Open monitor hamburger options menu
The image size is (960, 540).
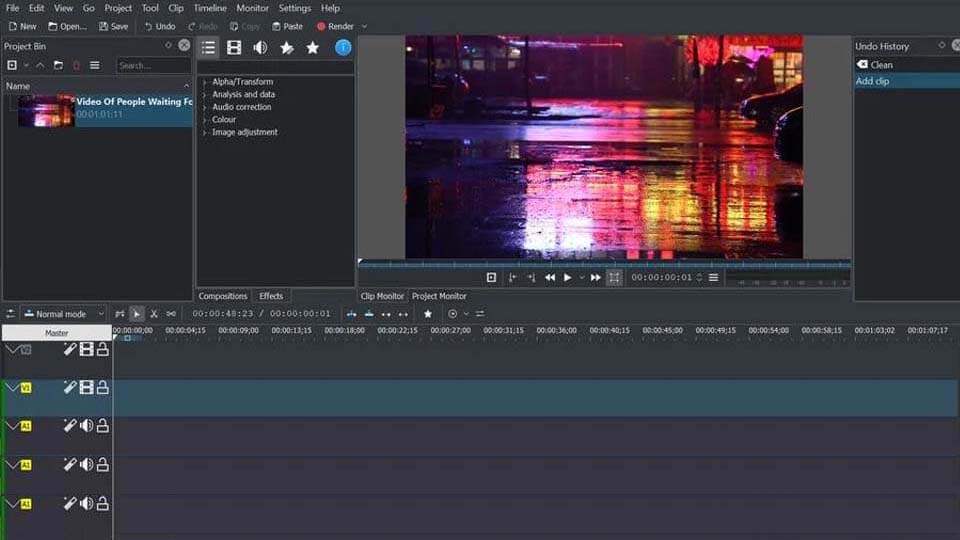coord(713,277)
